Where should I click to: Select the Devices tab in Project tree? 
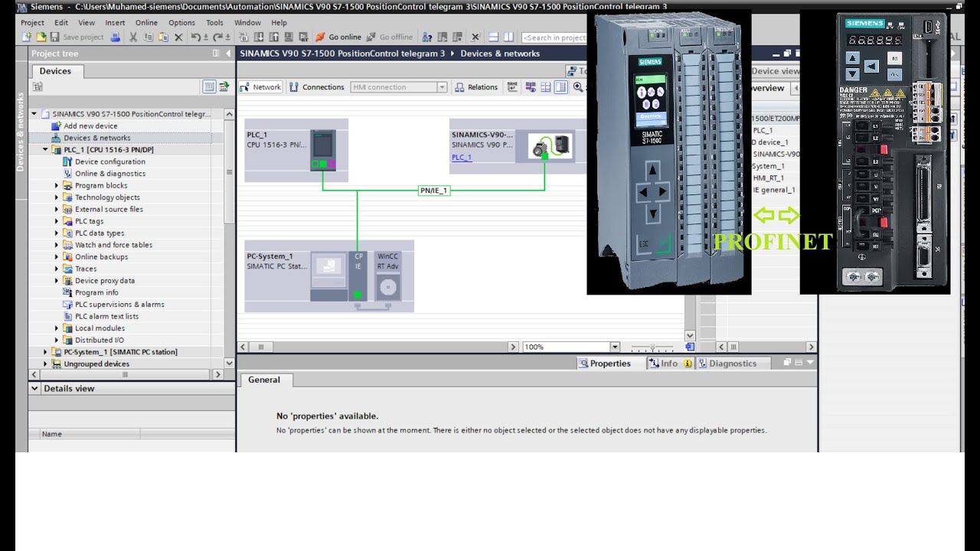point(55,71)
